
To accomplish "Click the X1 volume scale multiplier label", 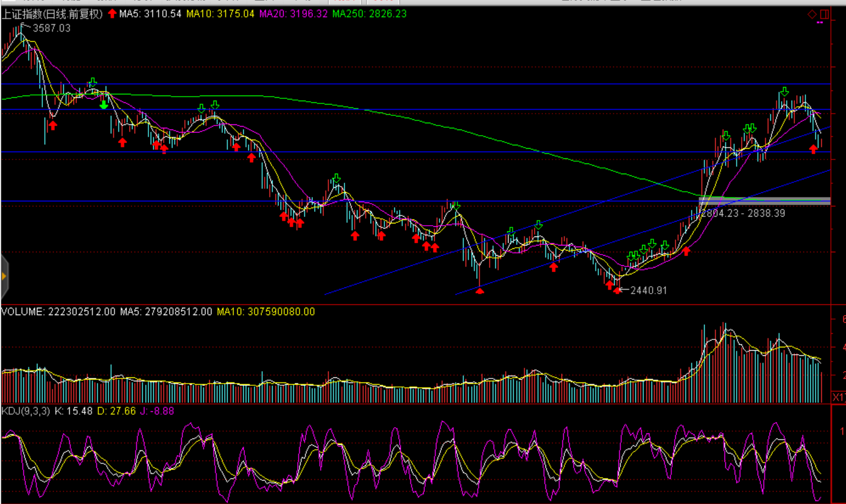I will click(838, 397).
